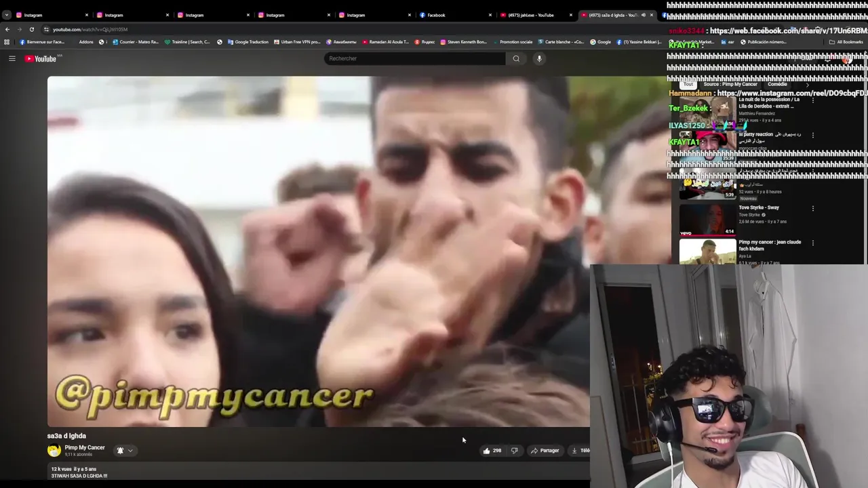Switch to the Facebook tab
Viewport: 868px width, 488px height.
click(454, 15)
